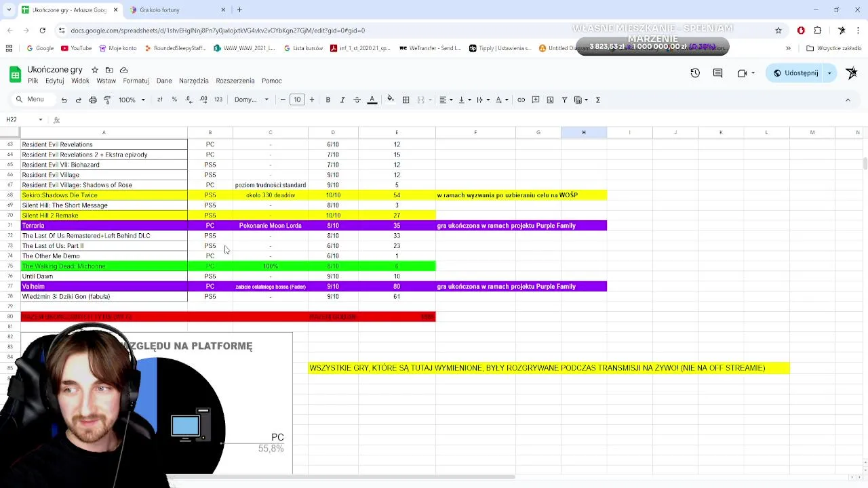Open font family dropdown

point(251,100)
